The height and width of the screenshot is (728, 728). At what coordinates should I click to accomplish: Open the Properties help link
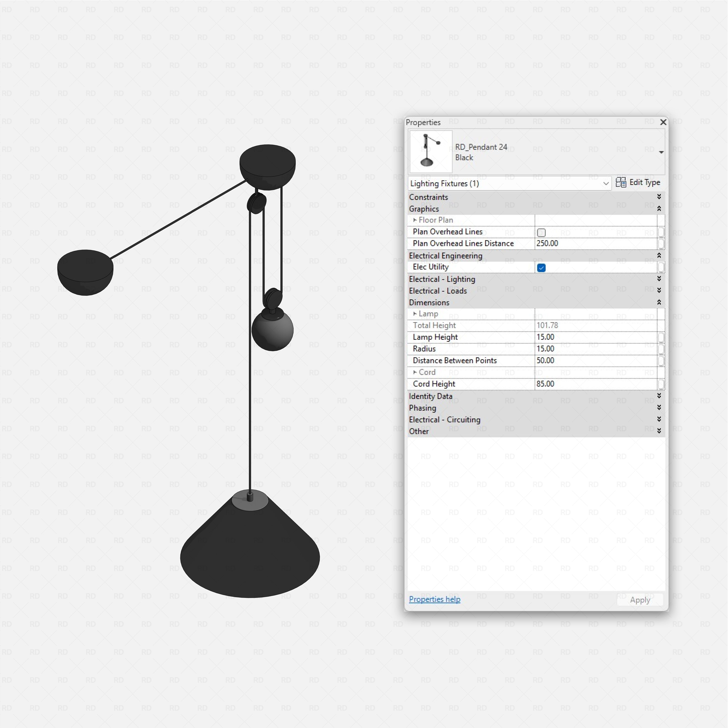(435, 599)
